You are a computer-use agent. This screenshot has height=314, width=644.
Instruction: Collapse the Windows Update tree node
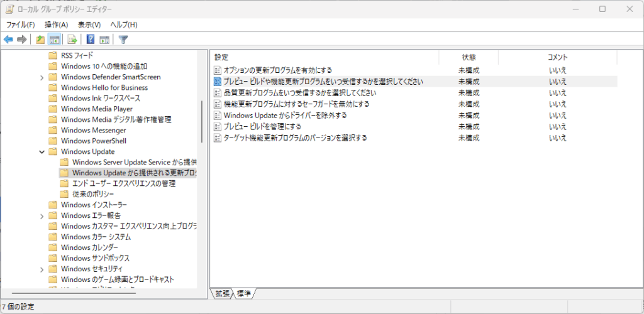coord(42,152)
